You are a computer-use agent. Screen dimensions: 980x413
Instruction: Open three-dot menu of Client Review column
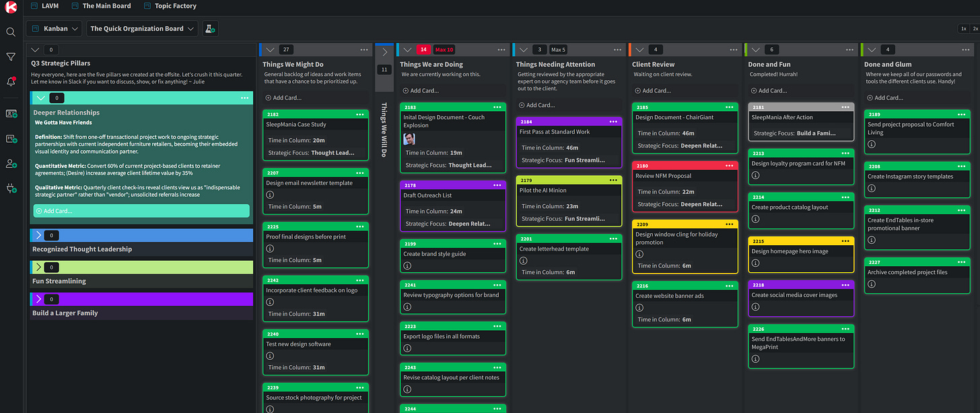pyautogui.click(x=731, y=50)
